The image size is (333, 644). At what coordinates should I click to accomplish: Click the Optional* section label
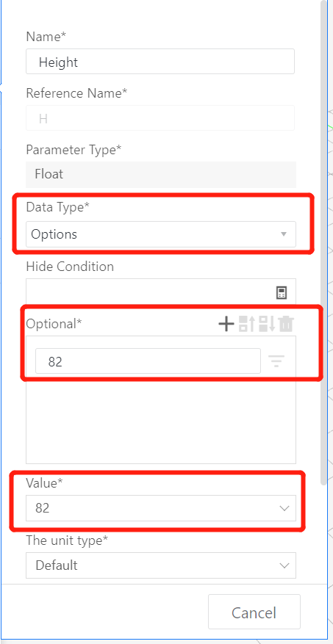tap(54, 324)
